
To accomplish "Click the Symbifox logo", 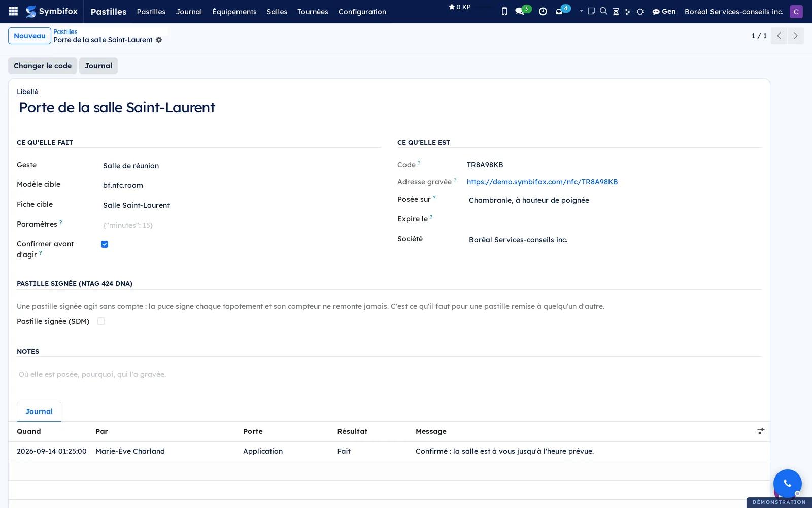I will 52,11.
